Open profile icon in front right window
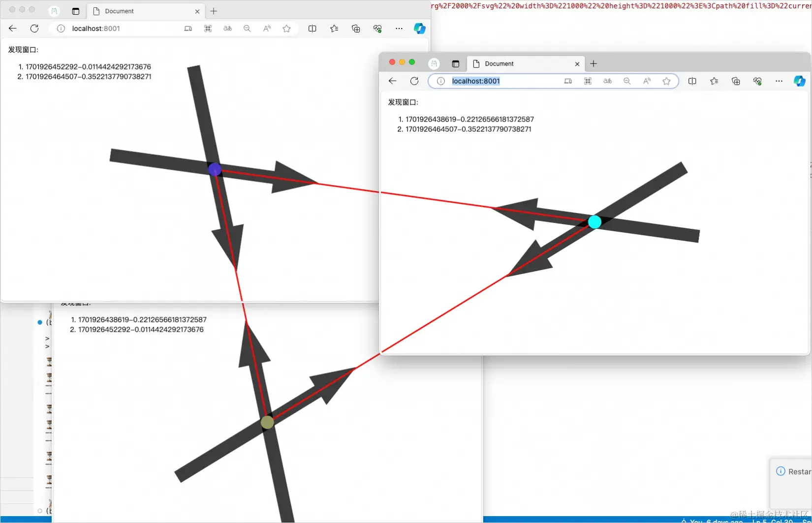Image resolution: width=812 pixels, height=523 pixels. click(x=434, y=63)
